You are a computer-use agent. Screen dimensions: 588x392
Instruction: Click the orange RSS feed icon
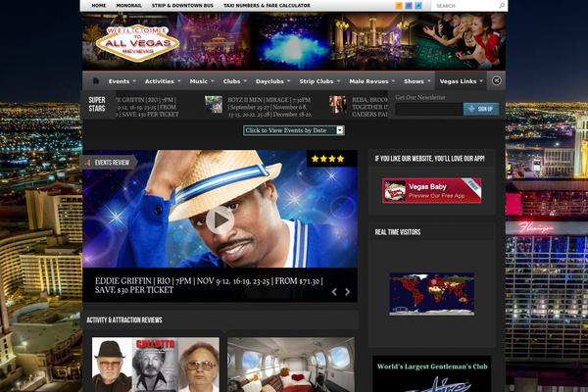click(399, 6)
